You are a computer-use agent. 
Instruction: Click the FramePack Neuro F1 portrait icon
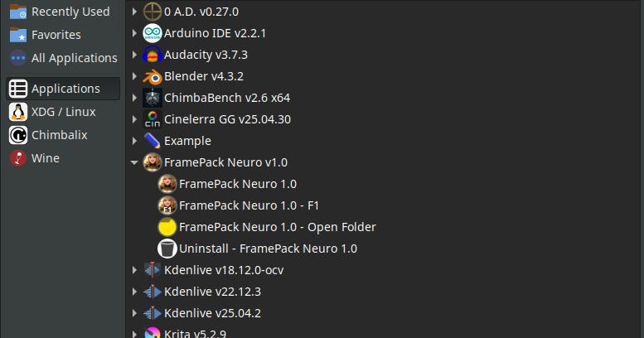[167, 205]
